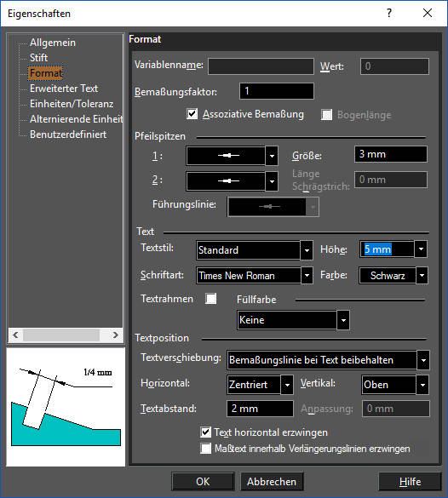
Task: Toggle Assoziative Bemaßung checkbox
Action: click(192, 114)
